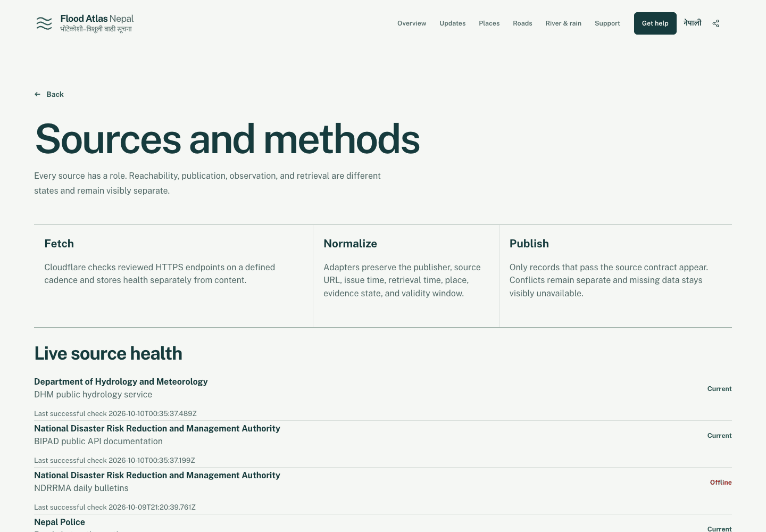Image resolution: width=766 pixels, height=532 pixels.
Task: Click Current status for BIPAD API documentation
Action: 720,436
